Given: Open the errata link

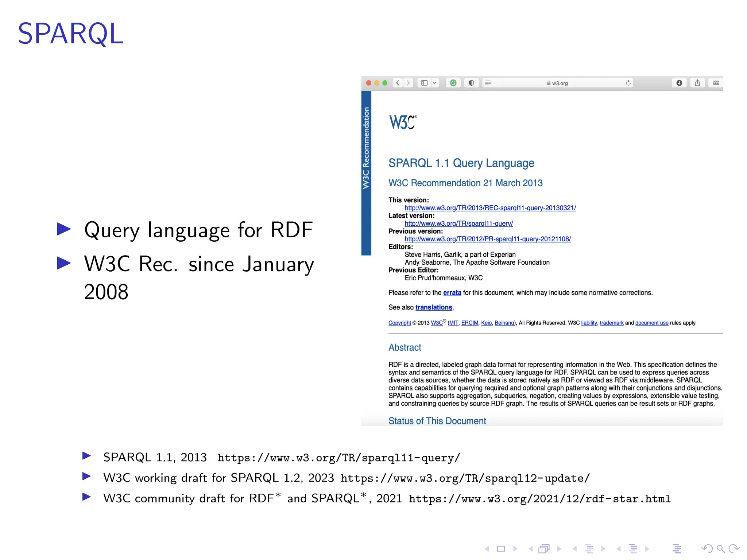Looking at the screenshot, I should pyautogui.click(x=452, y=293).
